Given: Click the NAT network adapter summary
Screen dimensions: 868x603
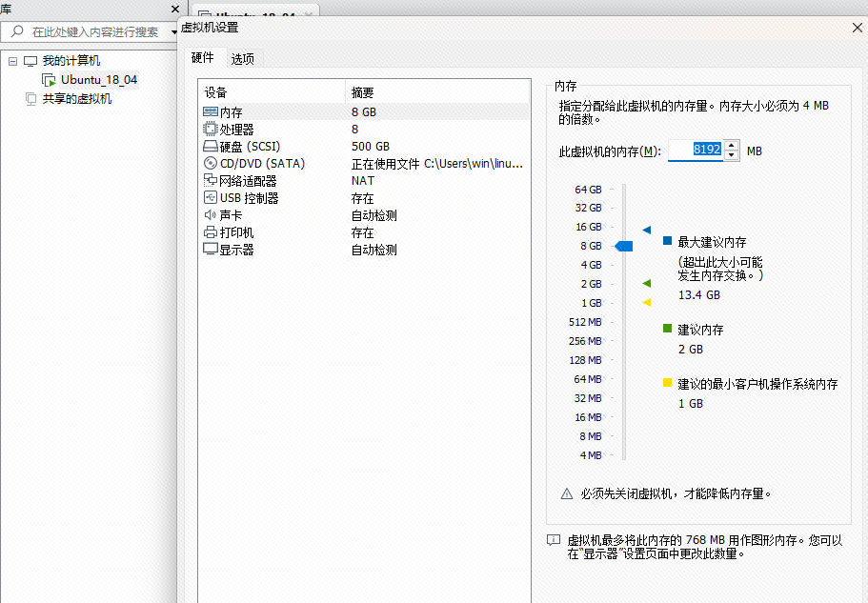Looking at the screenshot, I should point(363,181).
